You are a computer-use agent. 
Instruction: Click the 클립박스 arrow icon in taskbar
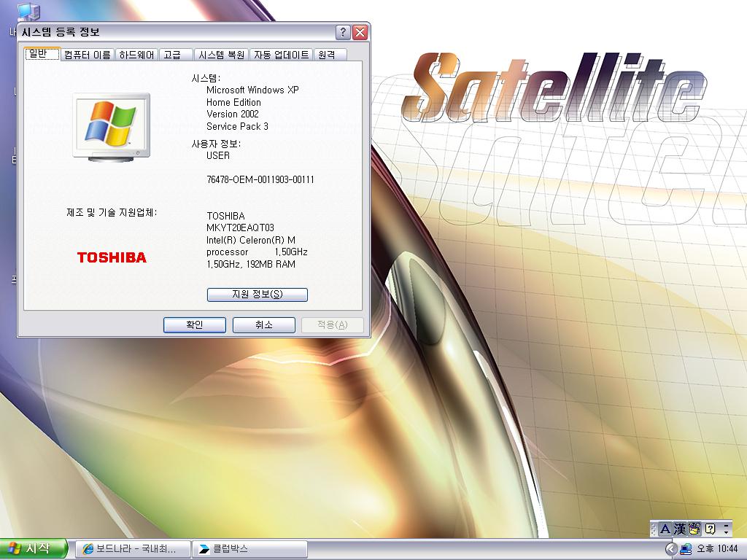tap(204, 549)
